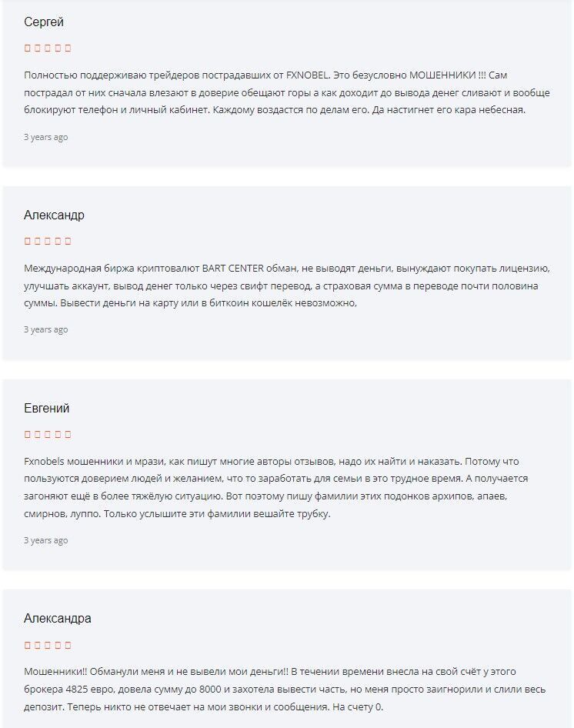Open reviewer name Александр
The height and width of the screenshot is (728, 574).
pyautogui.click(x=54, y=215)
